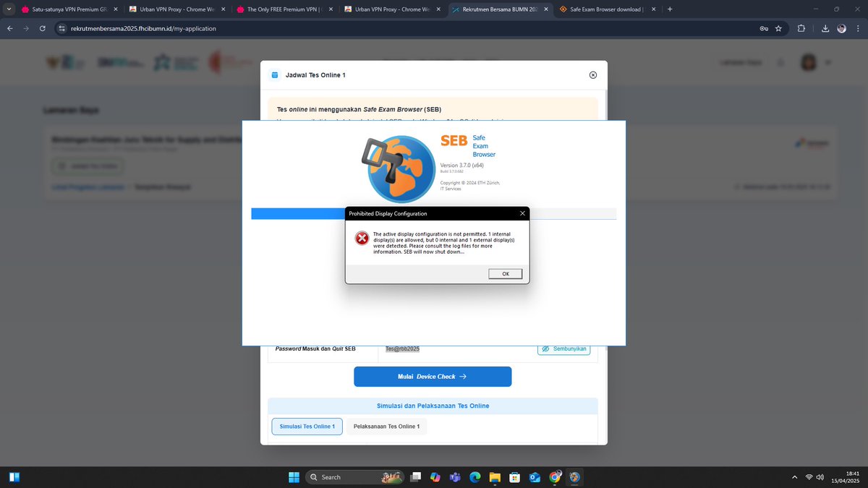Screen dimensions: 868x488
Task: Click the password text Tes@rbb2025
Action: [402, 348]
